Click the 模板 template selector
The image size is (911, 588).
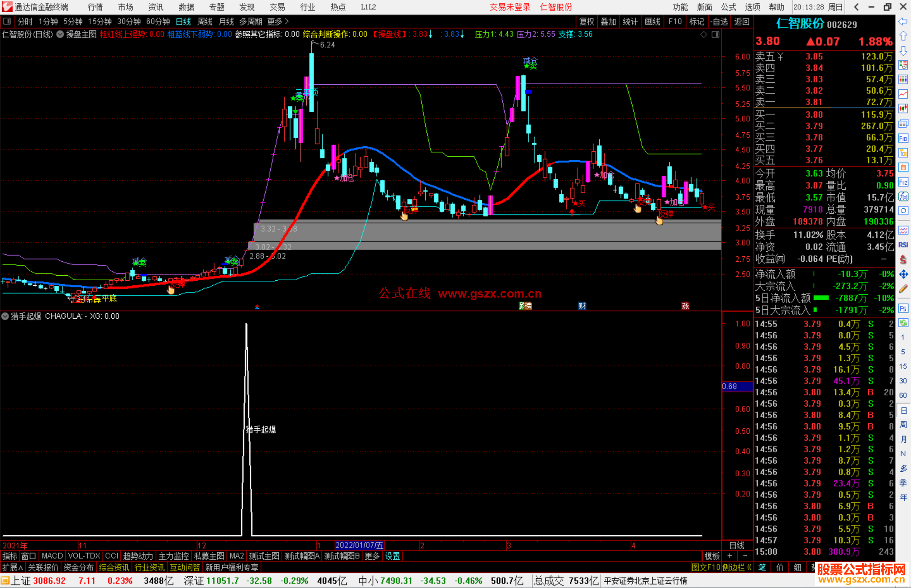pos(712,556)
